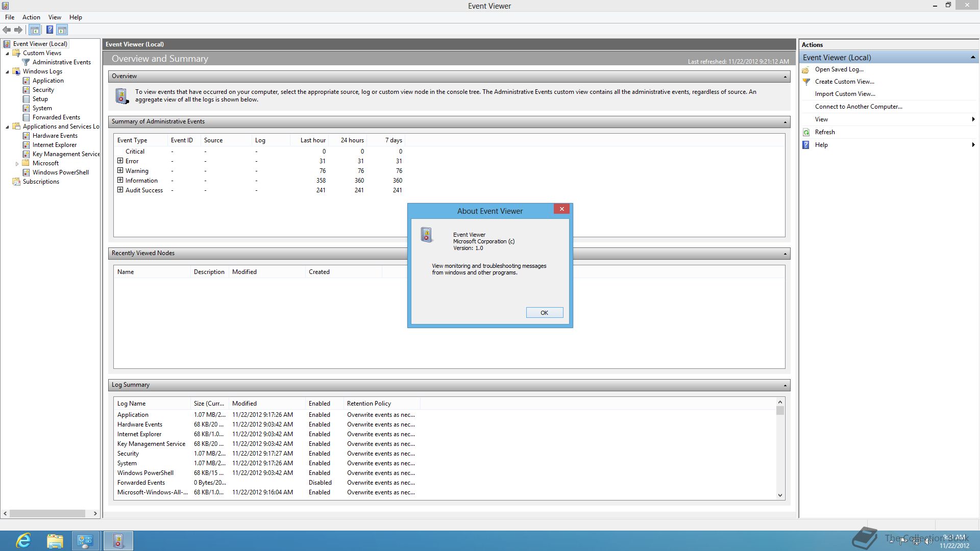This screenshot has height=551, width=980.
Task: Select the Event Viewer (Local) root node
Action: (x=40, y=44)
